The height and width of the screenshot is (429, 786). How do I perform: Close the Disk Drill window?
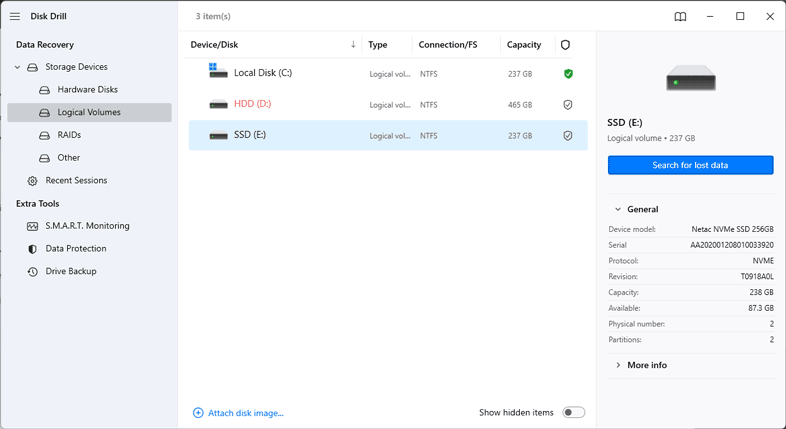(770, 17)
